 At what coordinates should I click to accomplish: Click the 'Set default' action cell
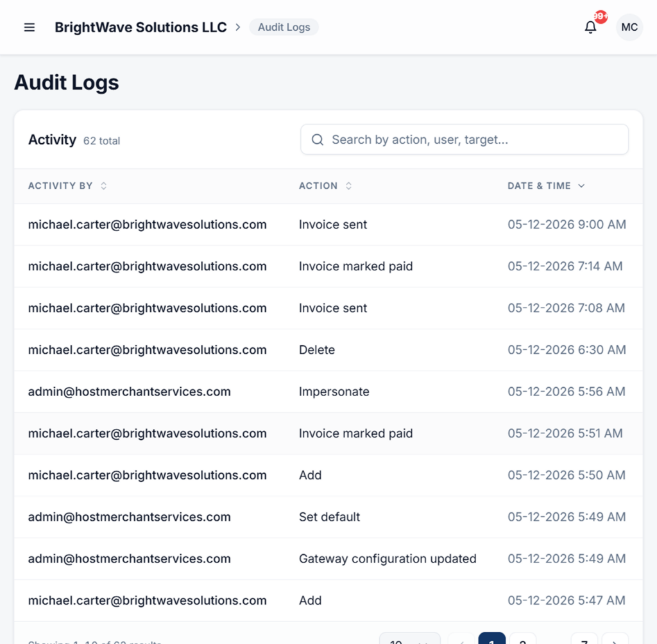coord(329,517)
